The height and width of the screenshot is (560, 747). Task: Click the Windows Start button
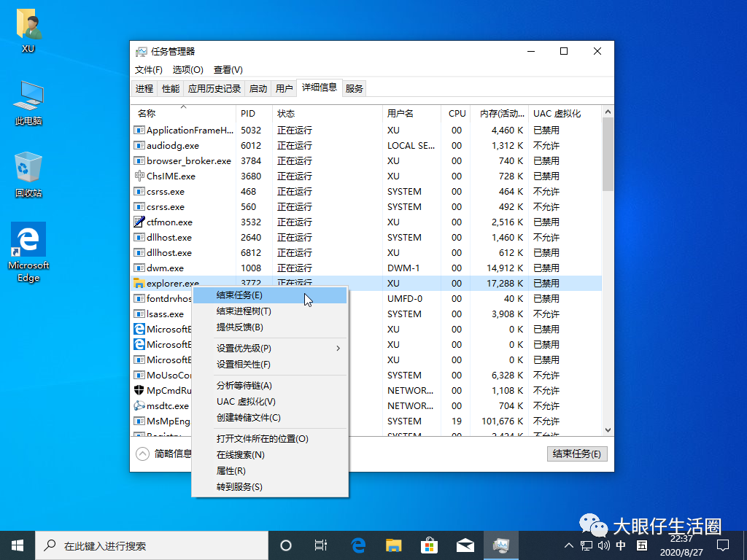[x=17, y=545]
